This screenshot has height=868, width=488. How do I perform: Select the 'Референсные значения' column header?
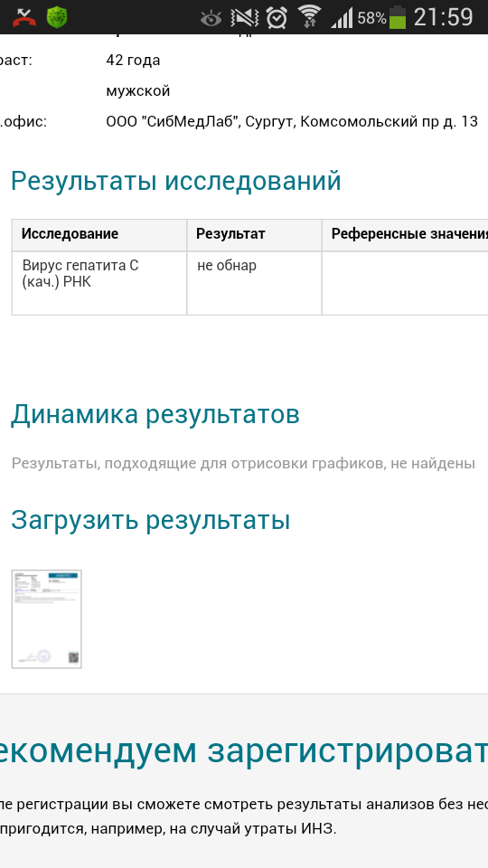click(406, 235)
